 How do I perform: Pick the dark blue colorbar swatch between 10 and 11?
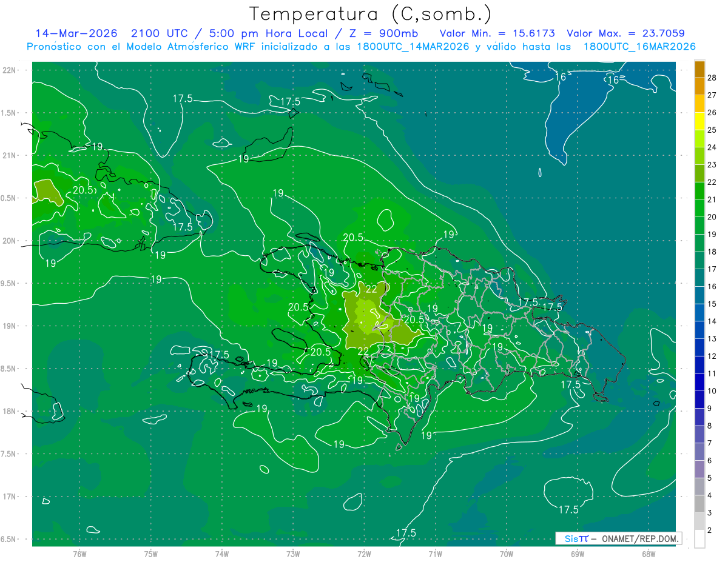coord(699,383)
